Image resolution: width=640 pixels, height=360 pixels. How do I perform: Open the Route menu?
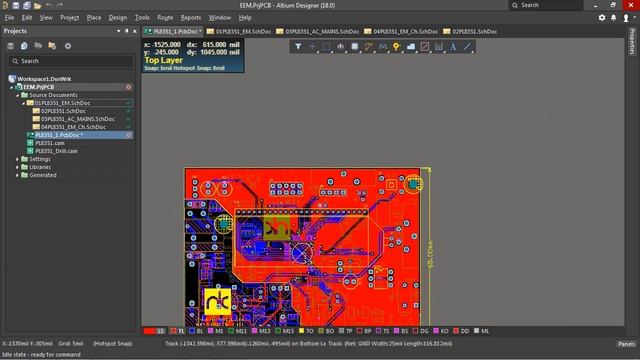pos(165,18)
